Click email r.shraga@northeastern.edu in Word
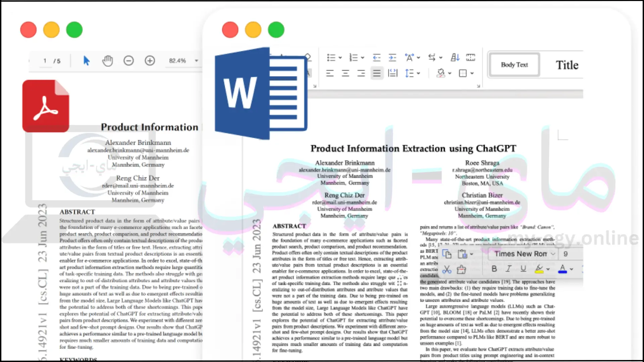This screenshot has height=362, width=644. pos(482,170)
